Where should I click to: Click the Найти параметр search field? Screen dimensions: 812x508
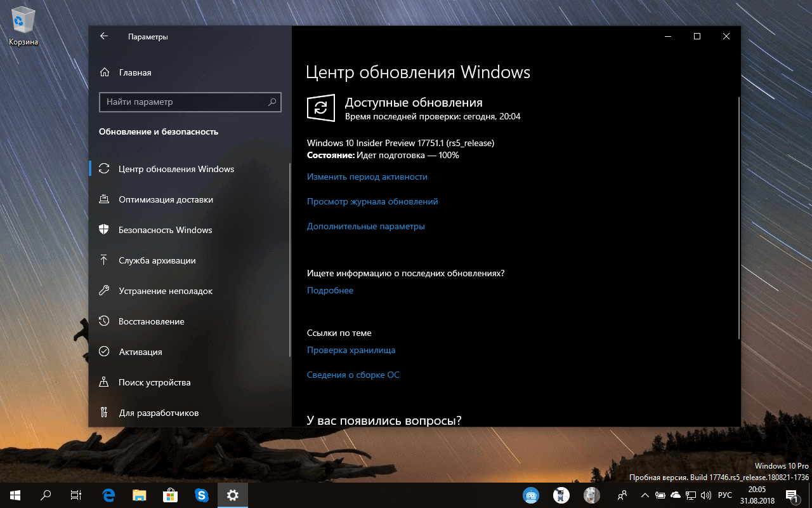(x=190, y=102)
